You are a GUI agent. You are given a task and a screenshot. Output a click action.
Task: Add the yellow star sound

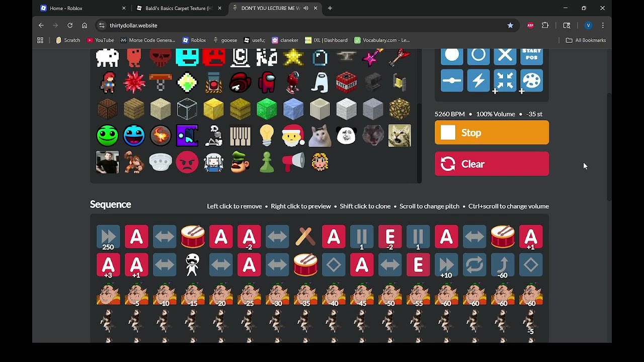pos(293,57)
